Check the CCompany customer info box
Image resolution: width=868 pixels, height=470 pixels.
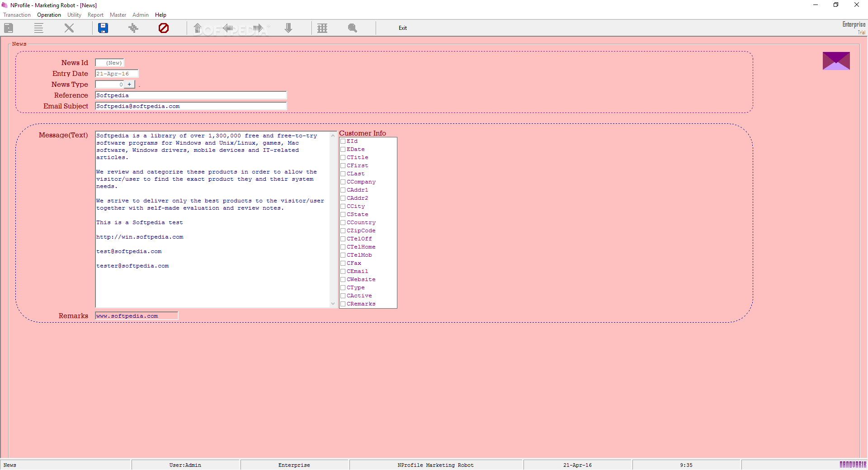(x=343, y=182)
